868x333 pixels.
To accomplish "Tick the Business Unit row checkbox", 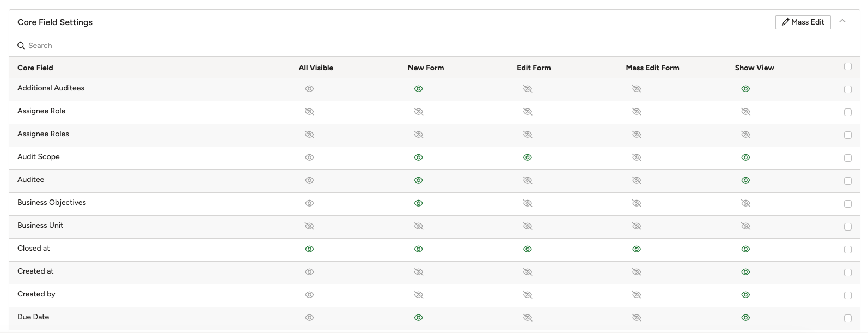I will click(x=847, y=227).
